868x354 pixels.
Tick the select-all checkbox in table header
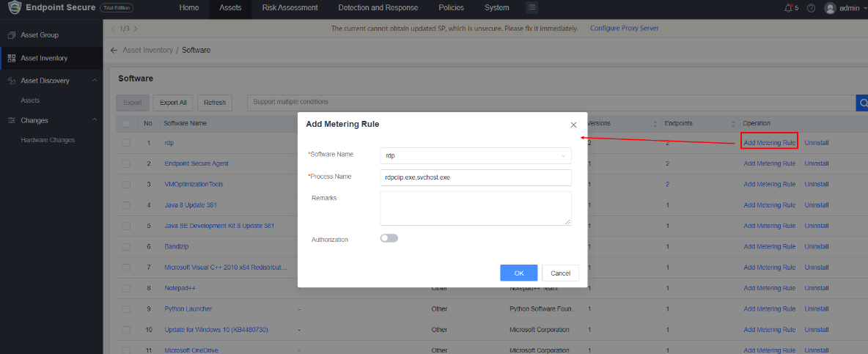tap(127, 123)
